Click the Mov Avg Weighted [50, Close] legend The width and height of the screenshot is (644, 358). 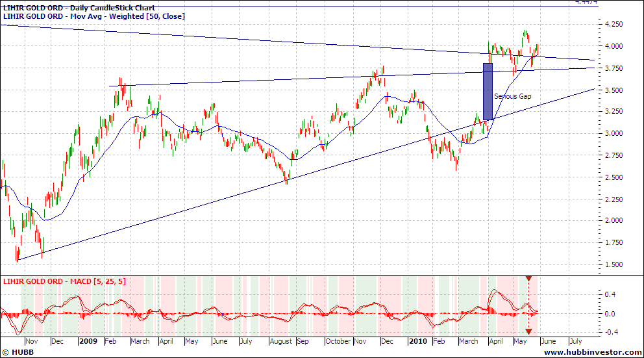94,16
